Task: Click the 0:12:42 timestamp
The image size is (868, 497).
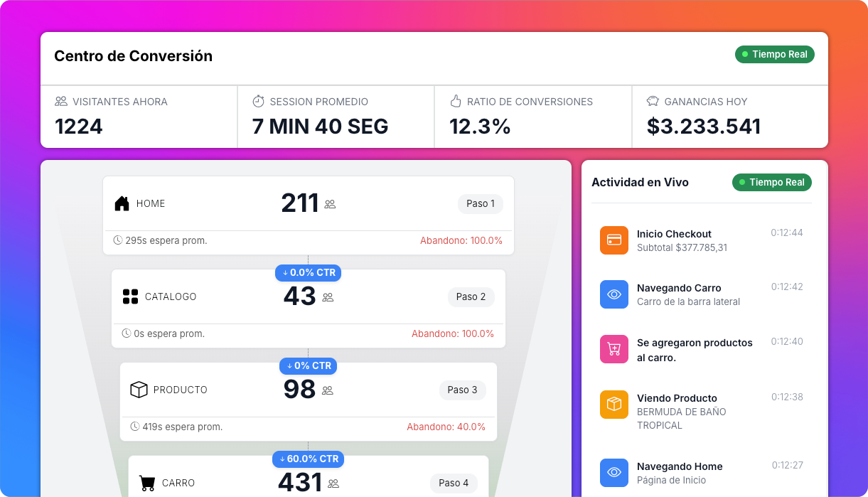Action: click(x=787, y=287)
